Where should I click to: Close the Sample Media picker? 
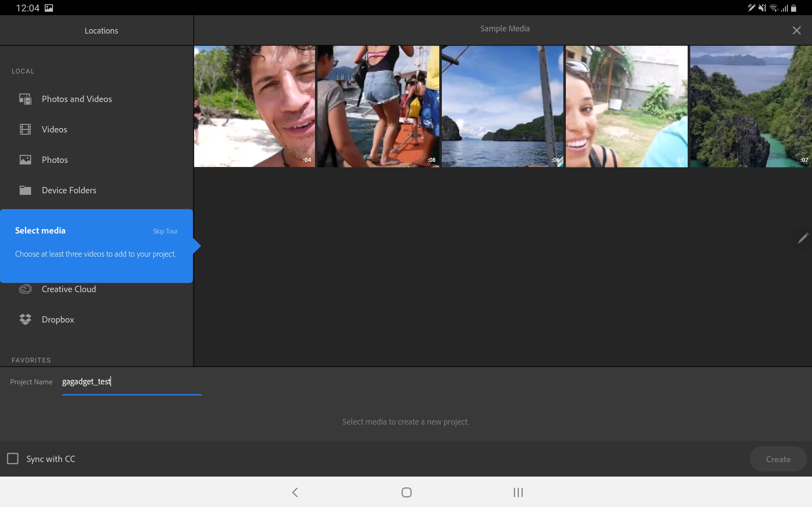click(796, 30)
